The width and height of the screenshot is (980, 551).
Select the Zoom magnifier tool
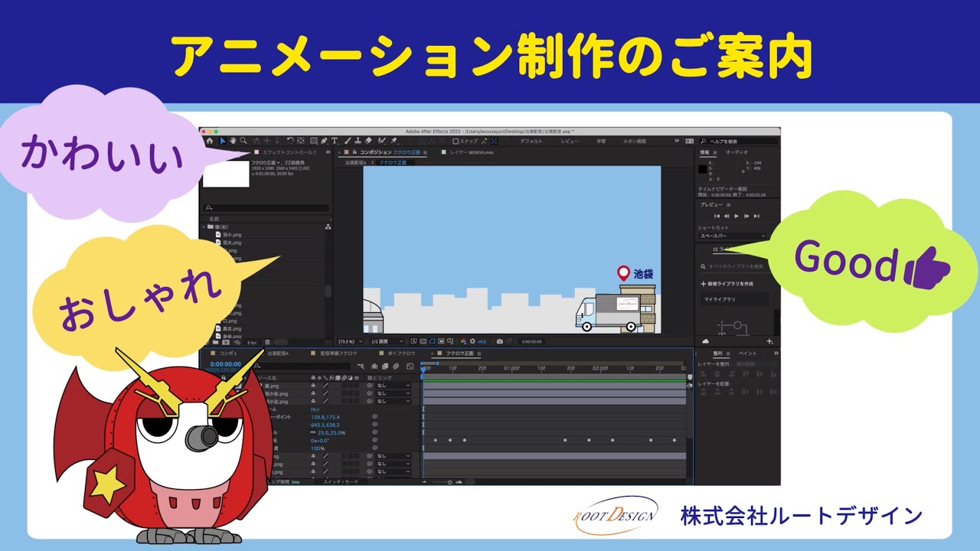coord(243,141)
